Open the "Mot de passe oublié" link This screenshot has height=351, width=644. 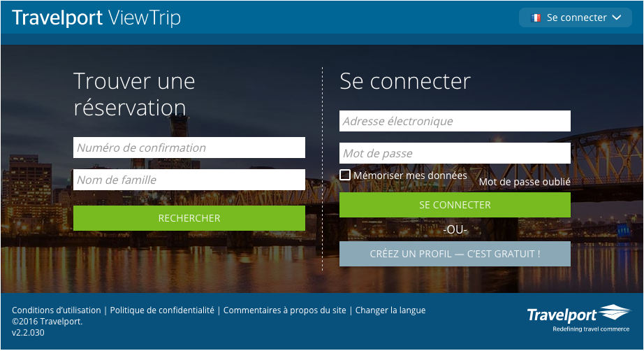pos(525,182)
